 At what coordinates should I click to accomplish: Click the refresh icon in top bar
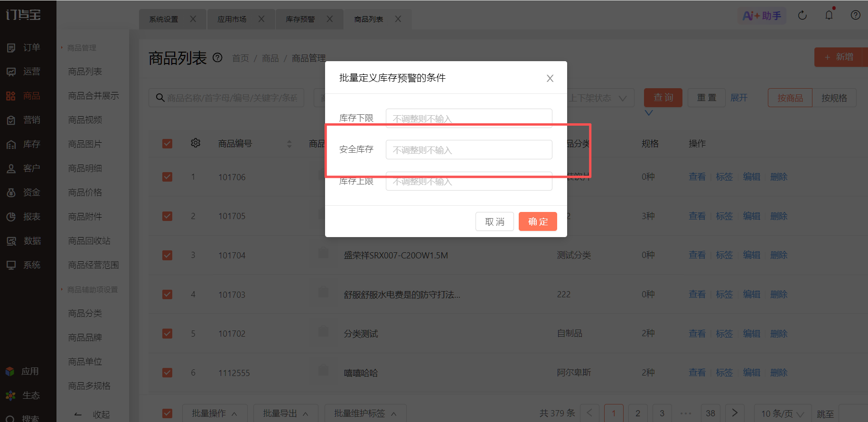point(803,15)
